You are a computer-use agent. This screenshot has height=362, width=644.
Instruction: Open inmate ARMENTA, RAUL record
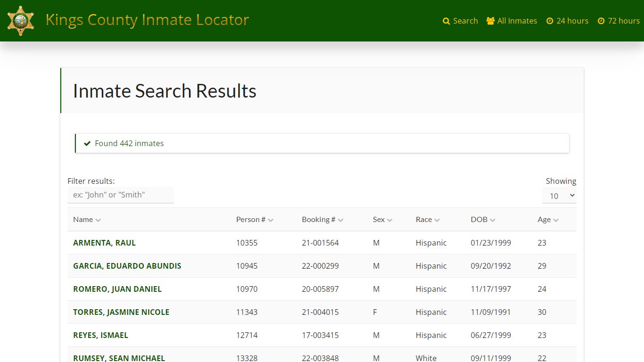104,243
